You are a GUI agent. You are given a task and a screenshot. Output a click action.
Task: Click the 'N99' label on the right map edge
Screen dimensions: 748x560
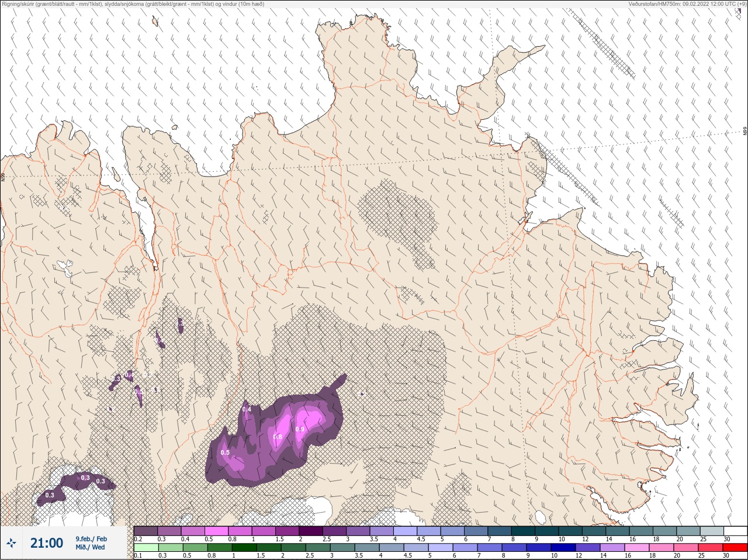point(745,132)
